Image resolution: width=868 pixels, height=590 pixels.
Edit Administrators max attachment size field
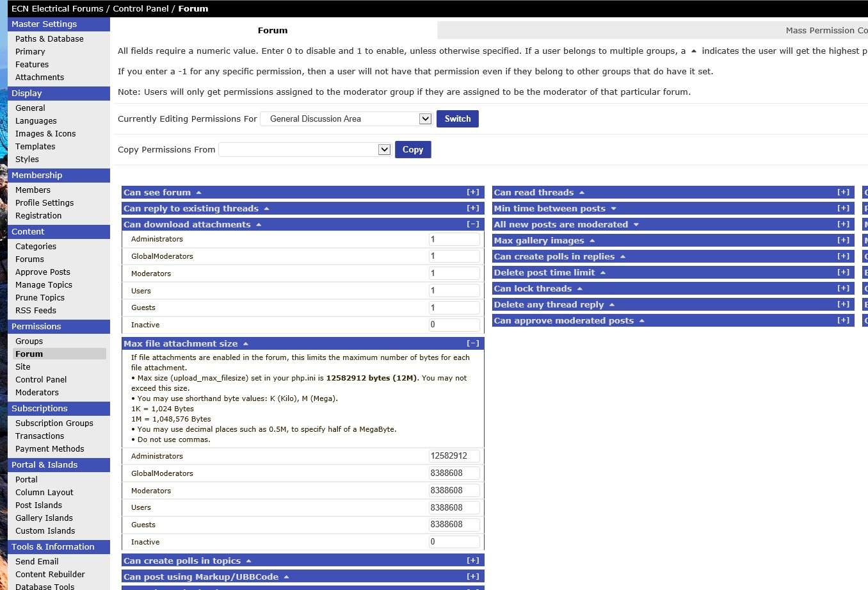coord(454,456)
